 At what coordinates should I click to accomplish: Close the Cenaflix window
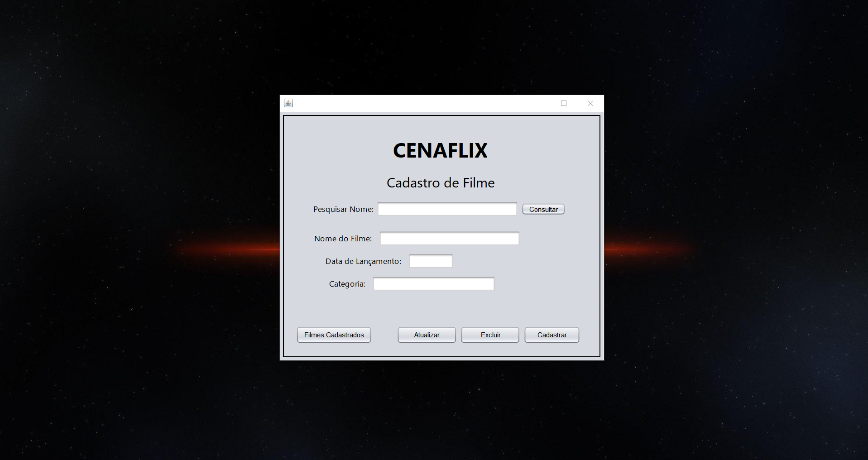click(x=590, y=103)
